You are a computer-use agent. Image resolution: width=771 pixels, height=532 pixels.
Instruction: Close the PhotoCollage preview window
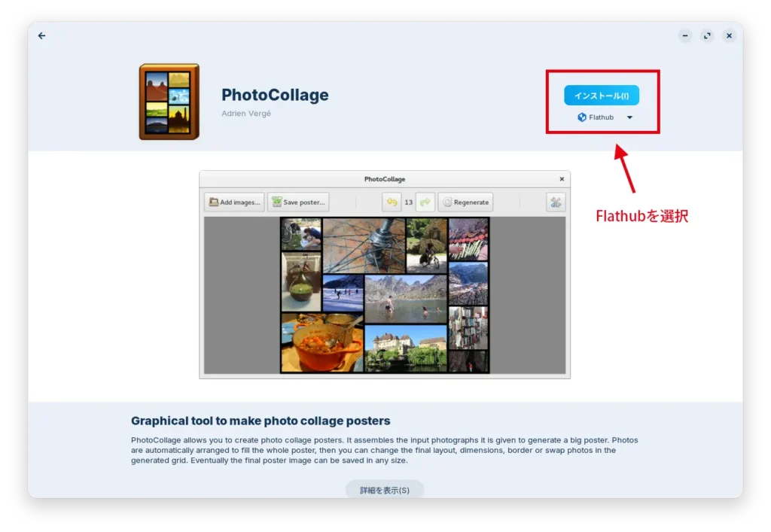pos(561,179)
